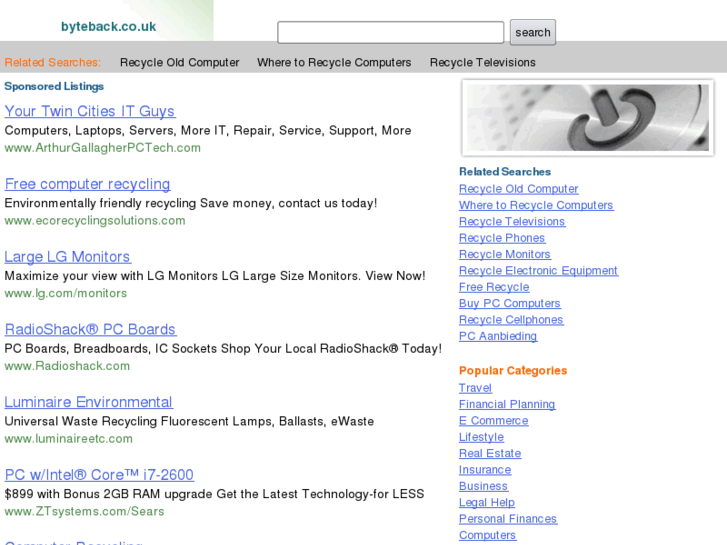Open sidebar link Recycle Televisions
727x545 pixels.
pos(512,222)
